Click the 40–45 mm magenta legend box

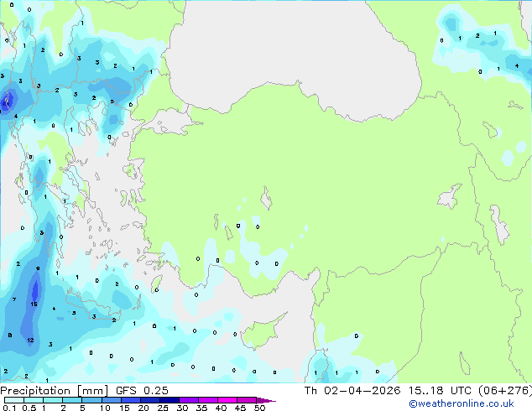point(227,400)
